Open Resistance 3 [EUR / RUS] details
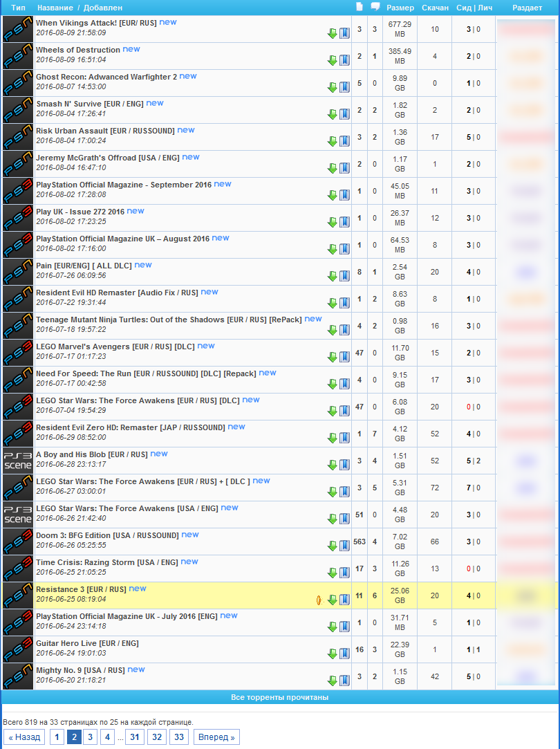The width and height of the screenshot is (560, 749). click(81, 589)
